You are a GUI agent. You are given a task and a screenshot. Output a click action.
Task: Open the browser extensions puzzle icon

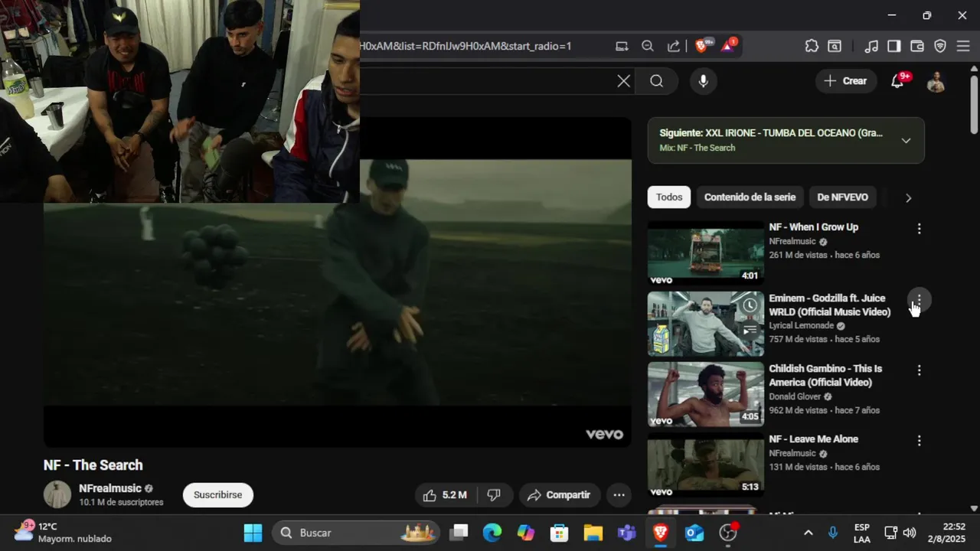pos(812,46)
